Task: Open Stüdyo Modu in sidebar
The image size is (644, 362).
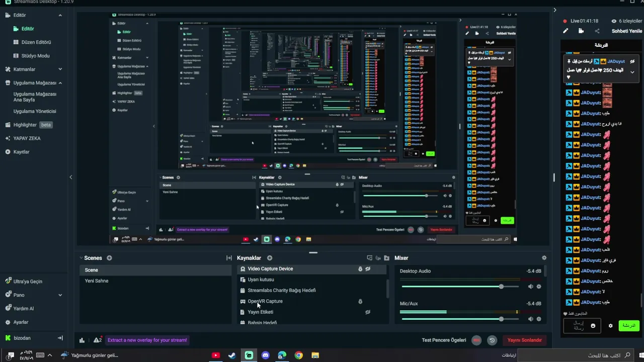Action: pos(35,56)
